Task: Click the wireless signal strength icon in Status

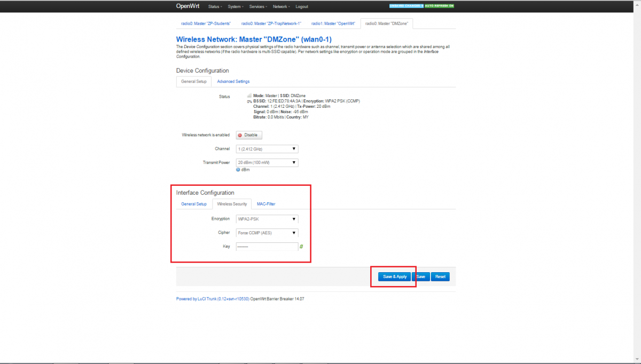Action: (x=249, y=96)
